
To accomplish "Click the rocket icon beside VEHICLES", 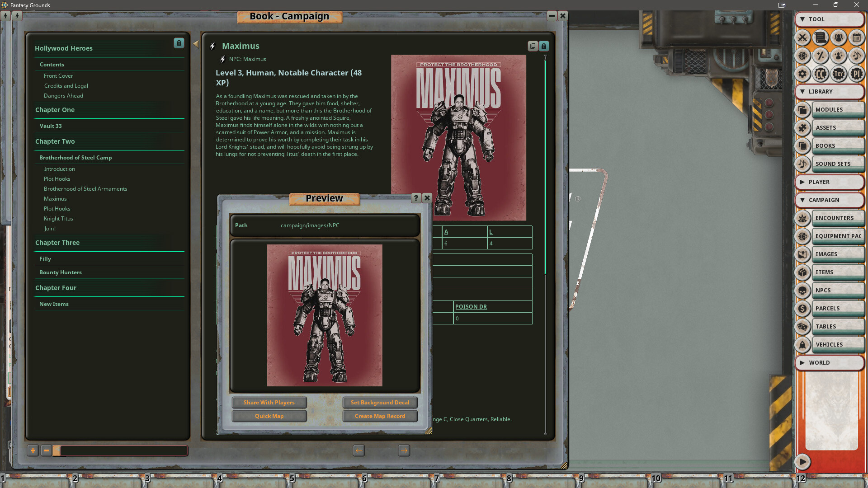I will click(802, 344).
